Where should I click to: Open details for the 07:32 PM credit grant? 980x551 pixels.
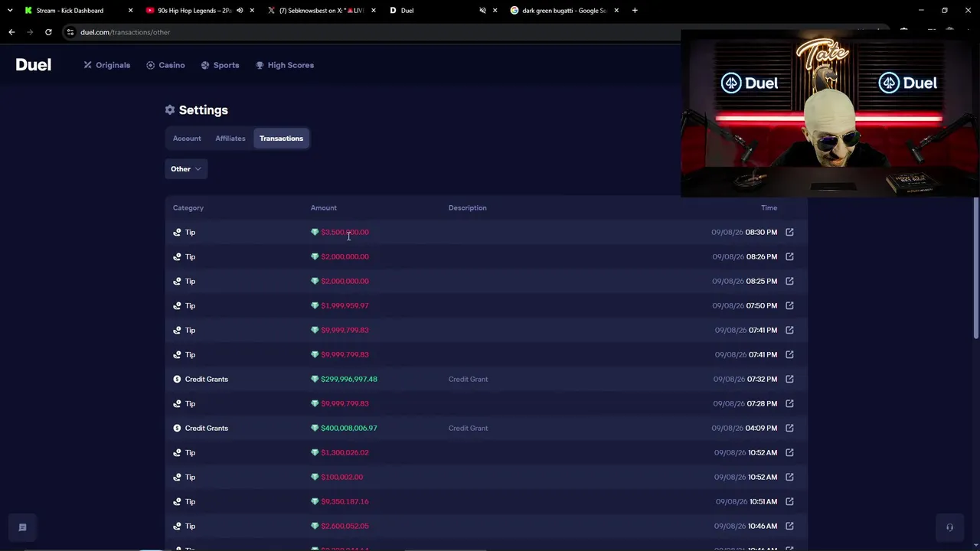click(x=789, y=379)
